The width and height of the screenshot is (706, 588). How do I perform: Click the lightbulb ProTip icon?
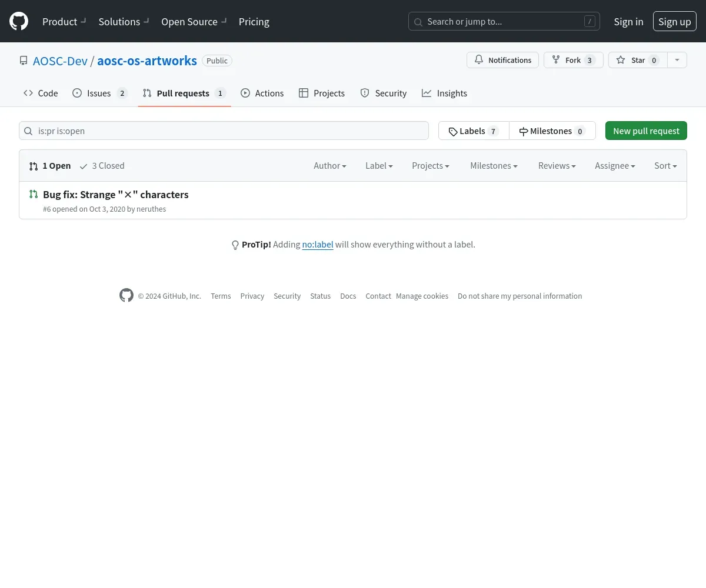pyautogui.click(x=235, y=245)
